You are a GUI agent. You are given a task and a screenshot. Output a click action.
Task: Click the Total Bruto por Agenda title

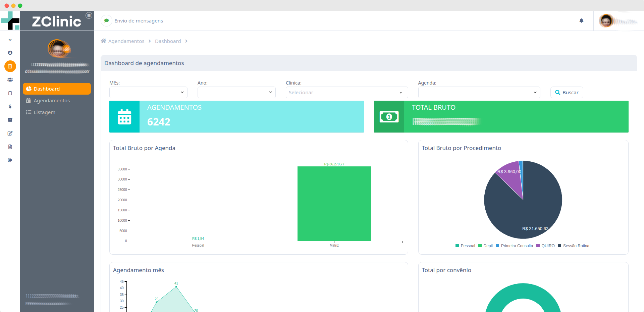pos(144,148)
